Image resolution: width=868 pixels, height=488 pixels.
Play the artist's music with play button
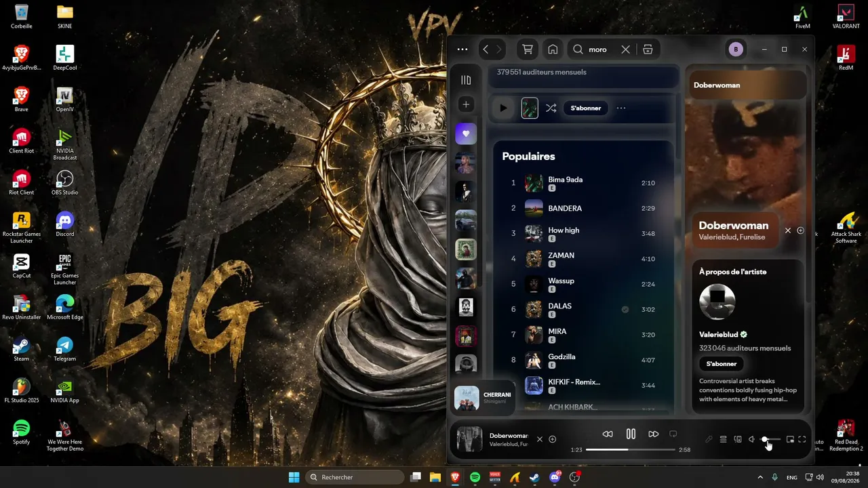tap(503, 108)
